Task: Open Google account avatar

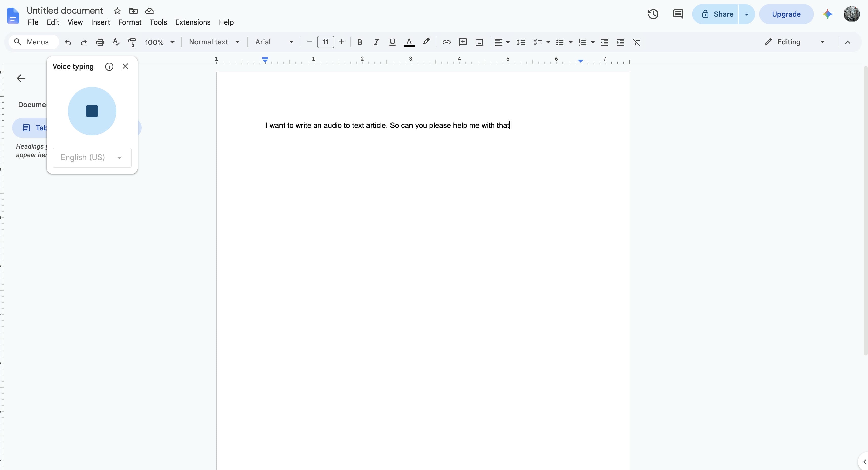Action: [x=852, y=14]
